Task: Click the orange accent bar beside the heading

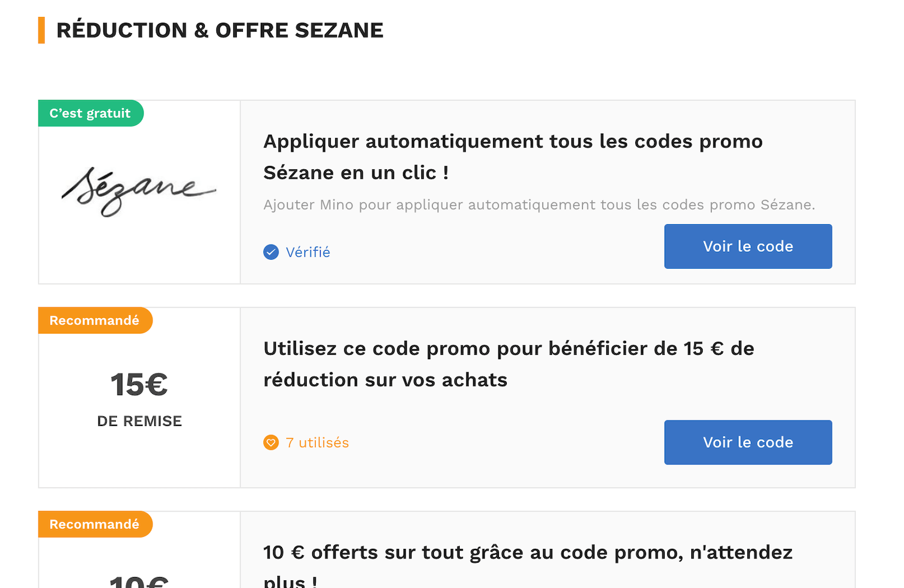Action: pos(41,29)
